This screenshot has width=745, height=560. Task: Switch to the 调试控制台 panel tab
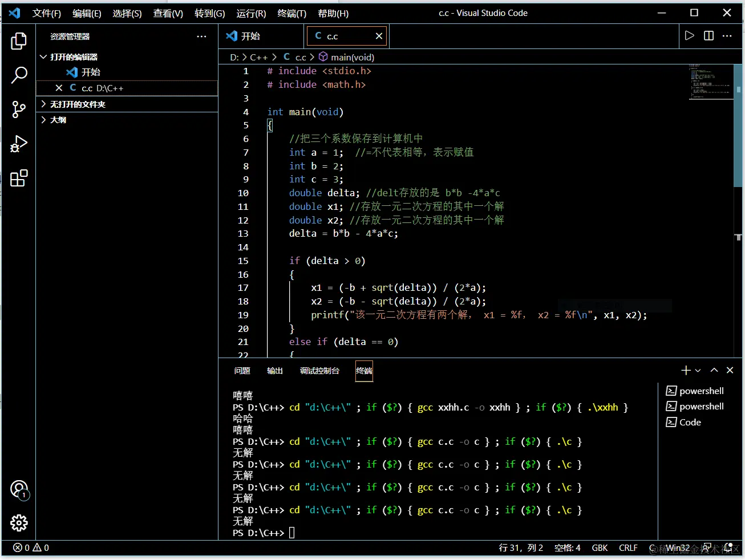tap(319, 371)
